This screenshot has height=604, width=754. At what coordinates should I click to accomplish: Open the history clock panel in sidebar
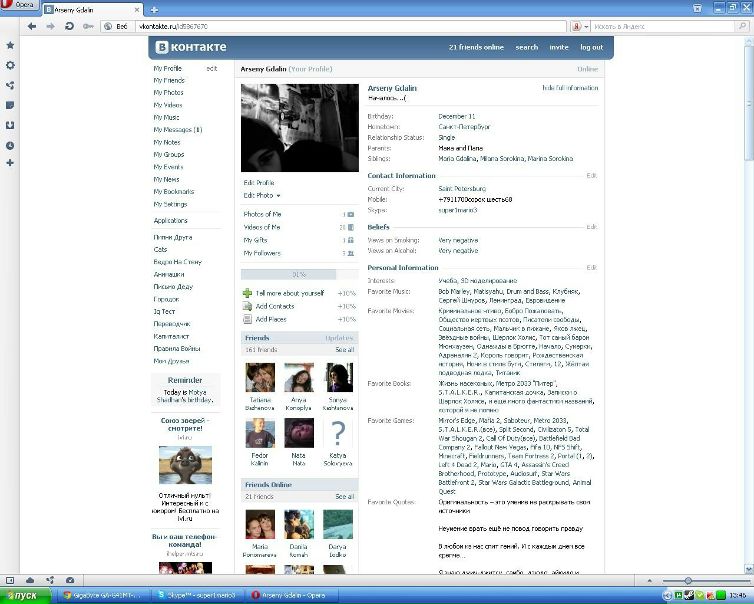(10, 145)
